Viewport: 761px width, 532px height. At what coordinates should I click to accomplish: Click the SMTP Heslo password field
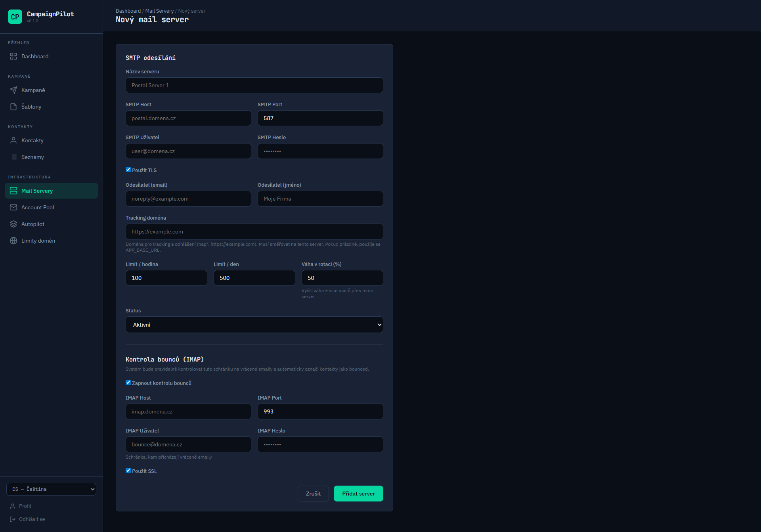[320, 151]
